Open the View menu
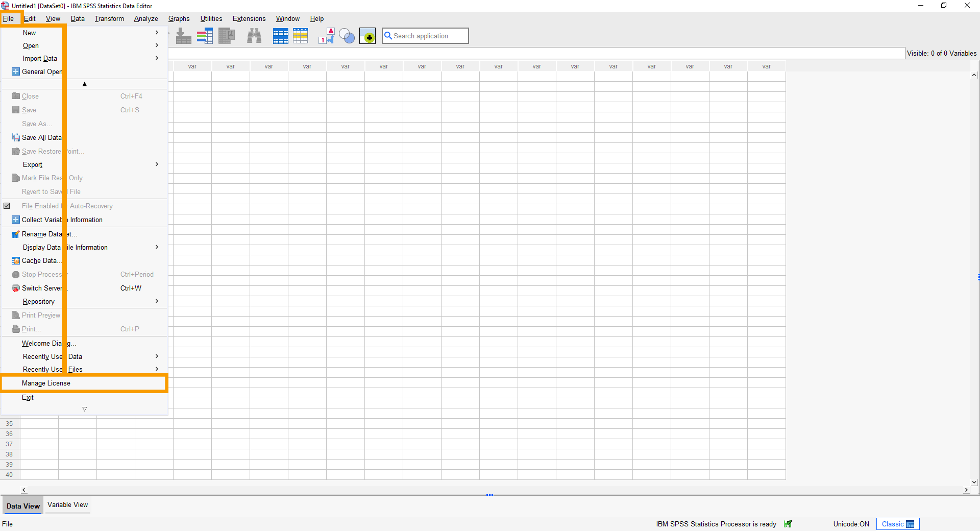This screenshot has width=980, height=531. coord(53,18)
